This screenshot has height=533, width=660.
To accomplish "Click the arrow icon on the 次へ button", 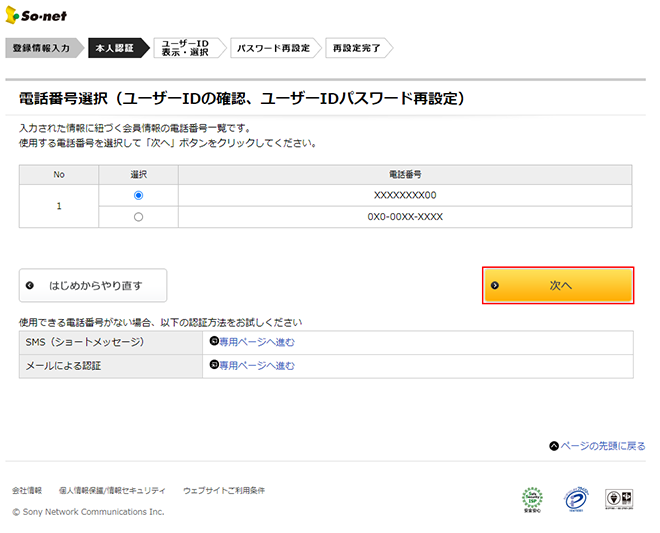I will pyautogui.click(x=495, y=285).
